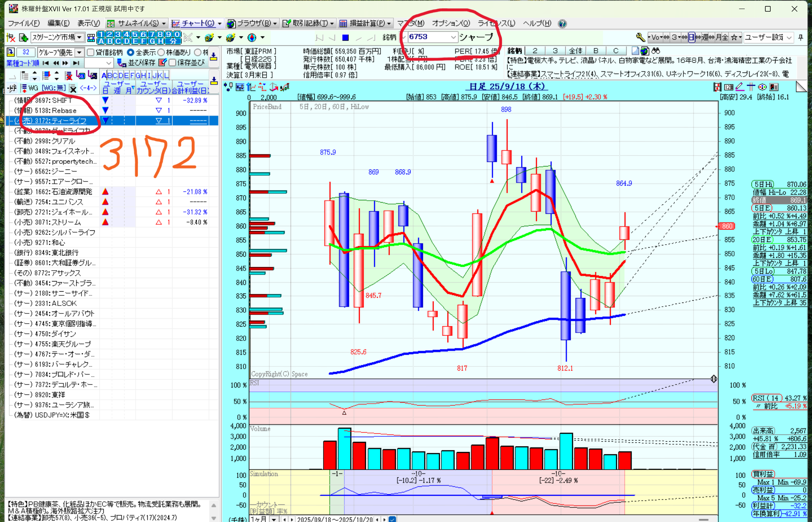Click the wrench settings icon

click(640, 37)
